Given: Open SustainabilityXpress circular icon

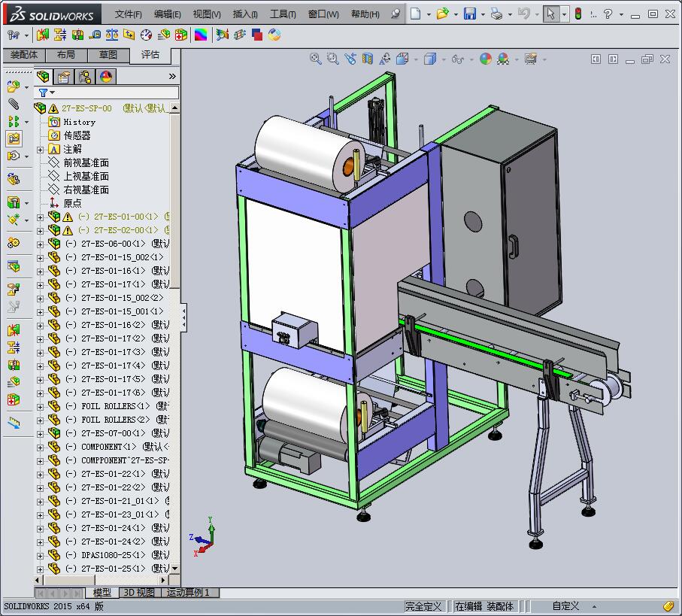Looking at the screenshot, I should pos(274,35).
